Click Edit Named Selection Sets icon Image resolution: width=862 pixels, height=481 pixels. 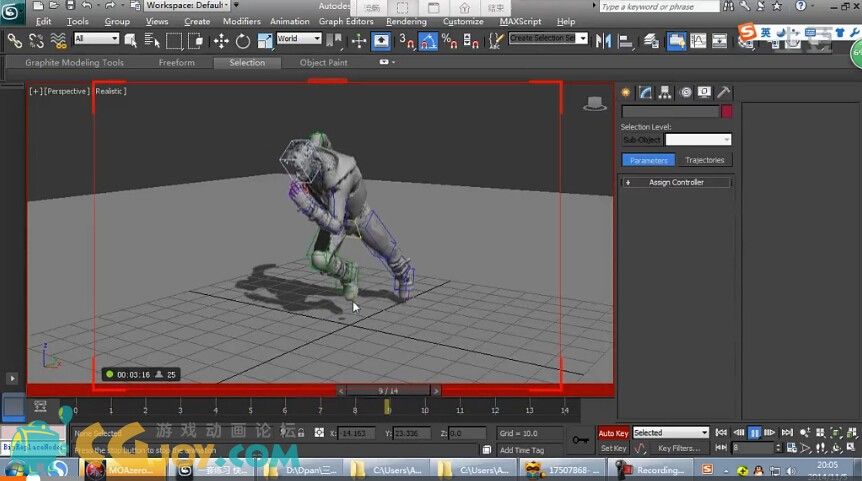click(496, 41)
